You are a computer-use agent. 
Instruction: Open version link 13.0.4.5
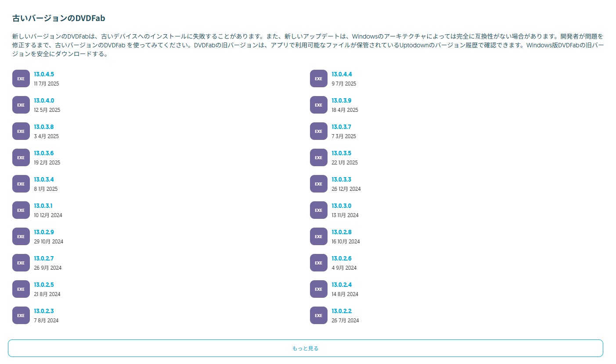(44, 75)
